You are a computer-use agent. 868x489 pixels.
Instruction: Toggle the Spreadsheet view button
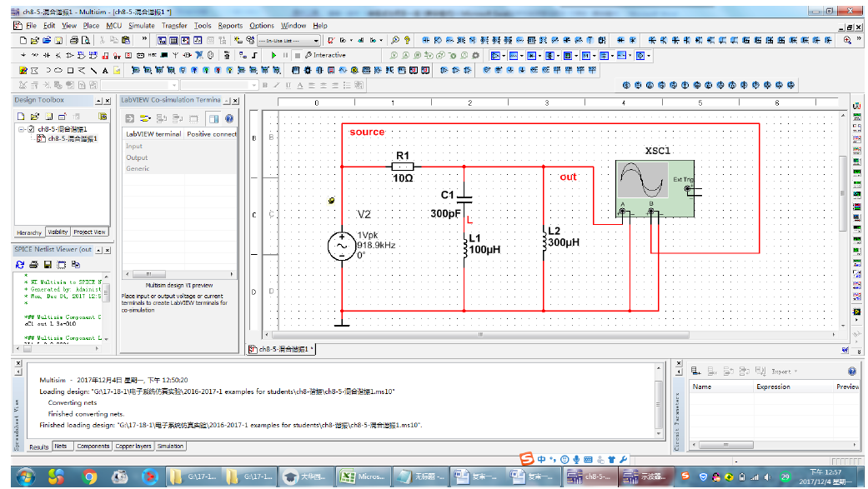point(173,40)
